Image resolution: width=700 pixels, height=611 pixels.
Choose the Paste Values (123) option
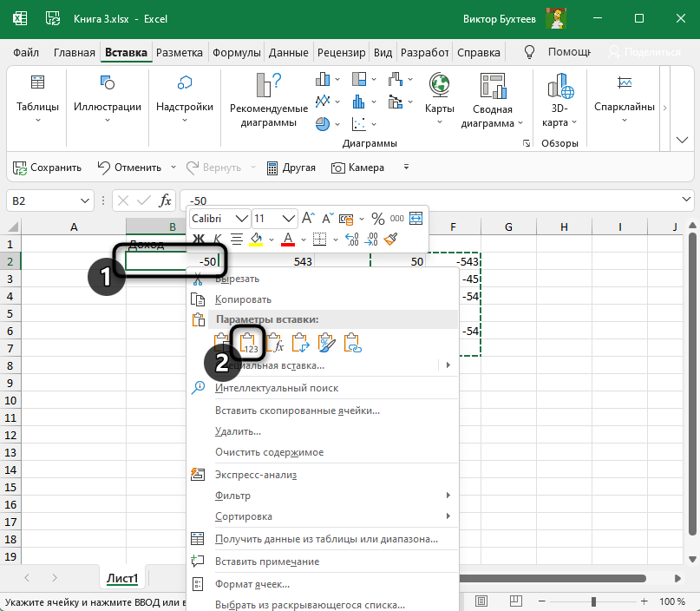[x=249, y=344]
